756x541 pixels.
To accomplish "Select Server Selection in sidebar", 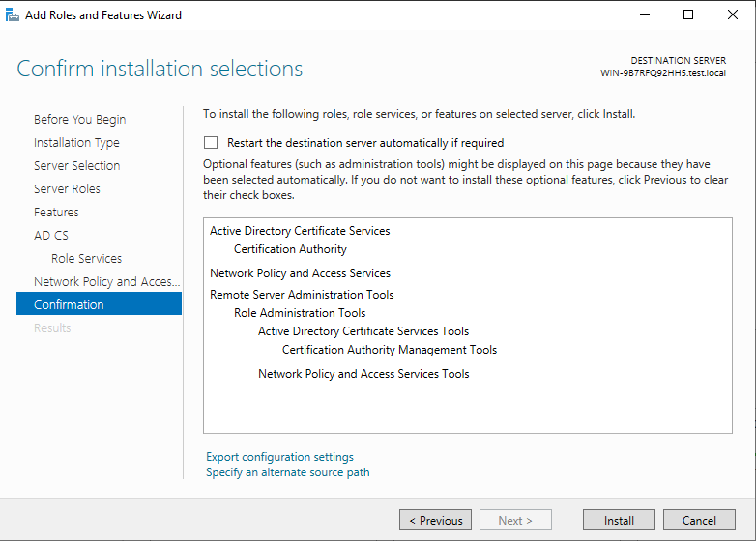I will pos(76,165).
